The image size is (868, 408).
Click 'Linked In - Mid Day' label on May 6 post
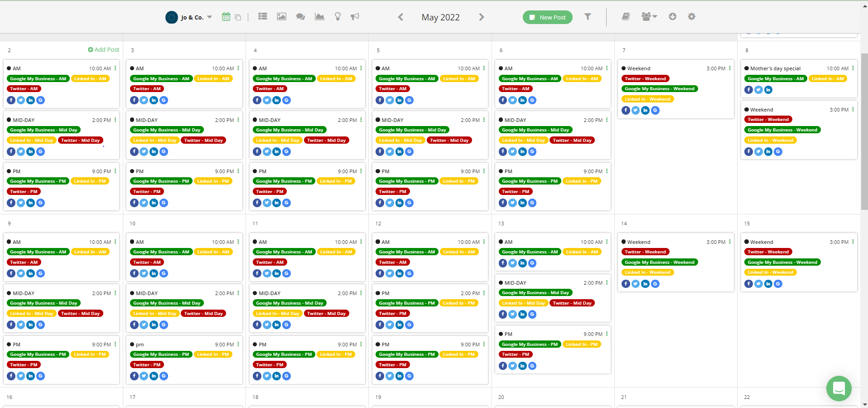point(524,141)
